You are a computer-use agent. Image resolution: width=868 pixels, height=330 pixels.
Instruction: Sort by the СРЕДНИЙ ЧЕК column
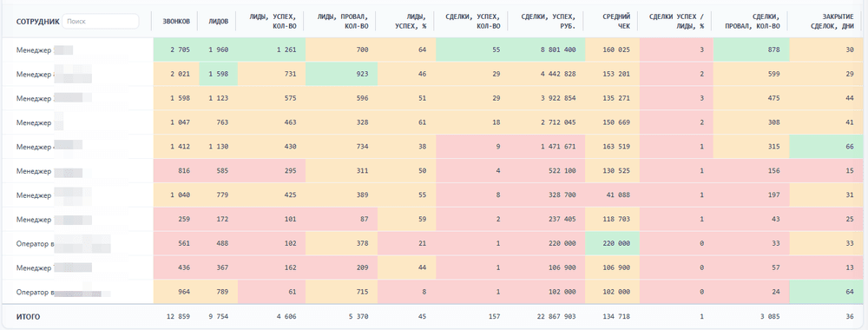616,21
